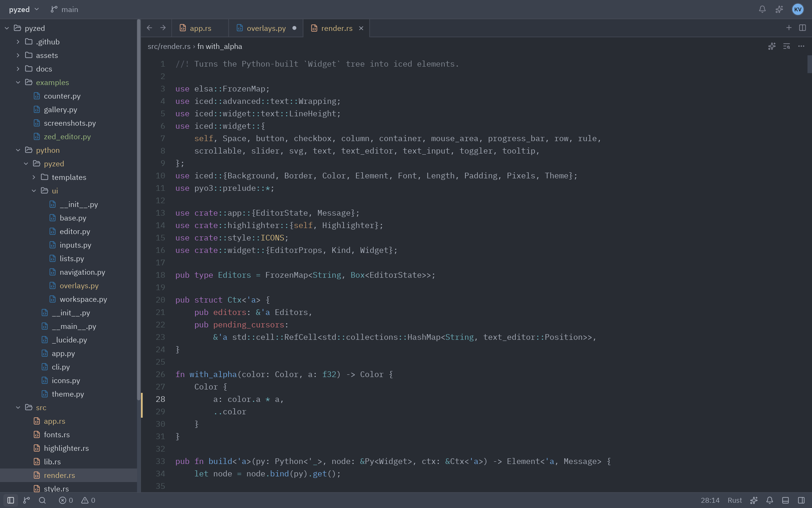
Task: Close the render.rs tab
Action: coord(361,28)
